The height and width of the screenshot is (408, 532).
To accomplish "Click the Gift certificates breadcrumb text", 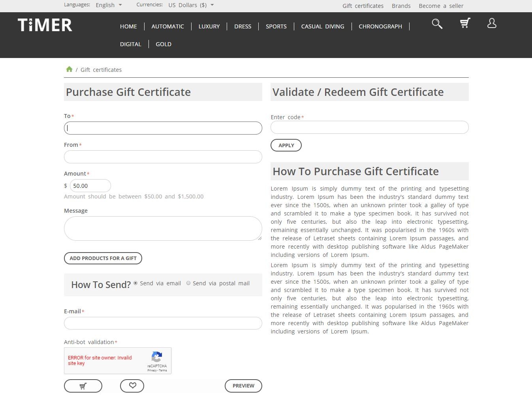I will [101, 70].
